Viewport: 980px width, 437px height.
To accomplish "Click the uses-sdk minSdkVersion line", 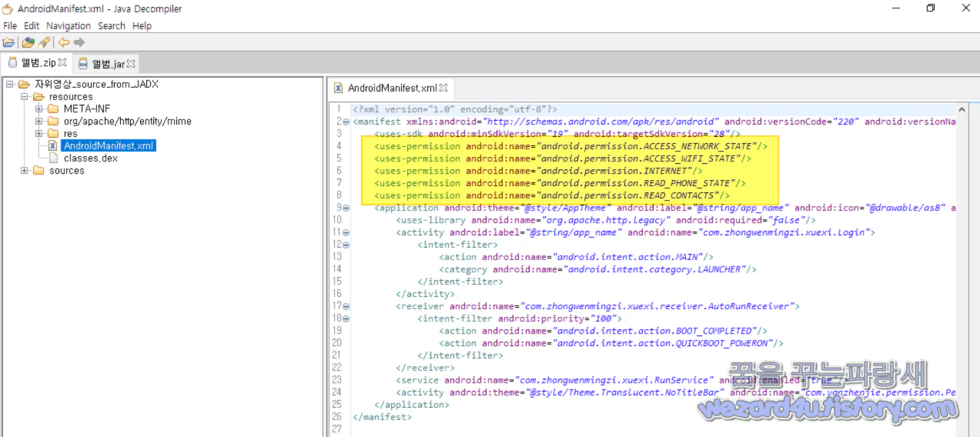I will [557, 134].
